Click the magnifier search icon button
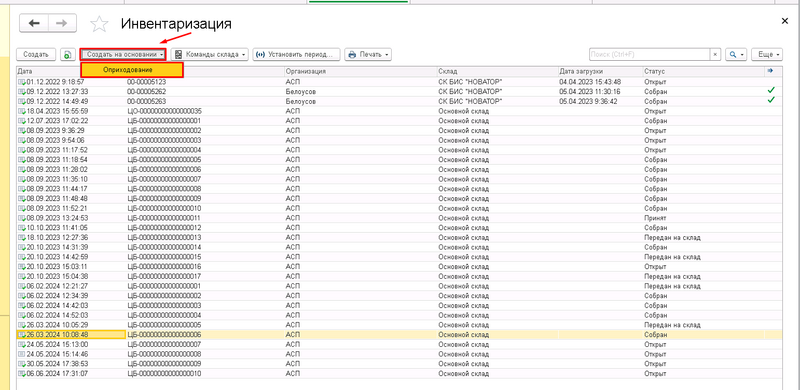 [736, 54]
